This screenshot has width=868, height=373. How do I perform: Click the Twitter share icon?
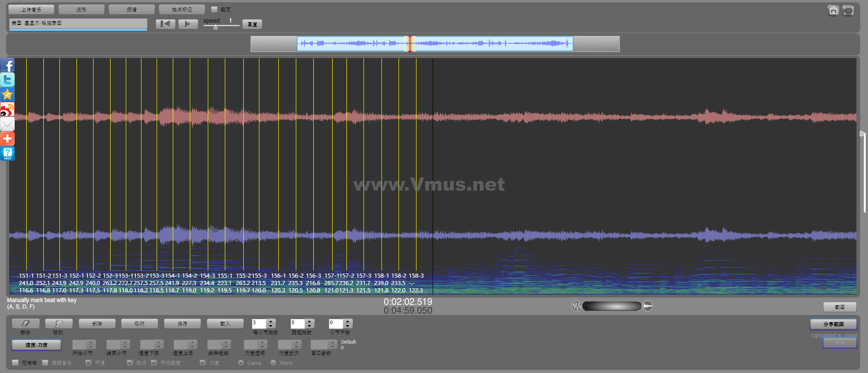tap(7, 80)
